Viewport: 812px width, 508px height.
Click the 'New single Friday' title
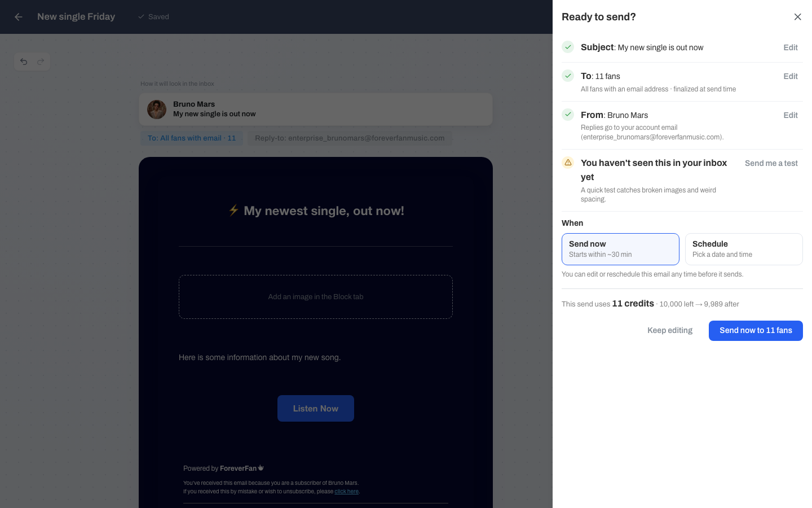click(x=76, y=17)
